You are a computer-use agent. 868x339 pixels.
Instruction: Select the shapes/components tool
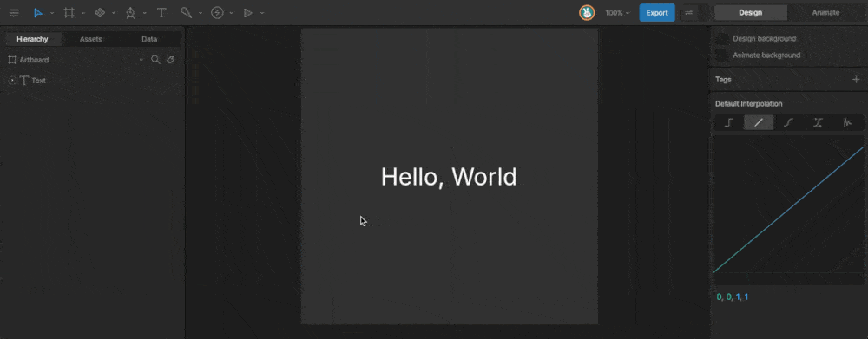(x=100, y=13)
